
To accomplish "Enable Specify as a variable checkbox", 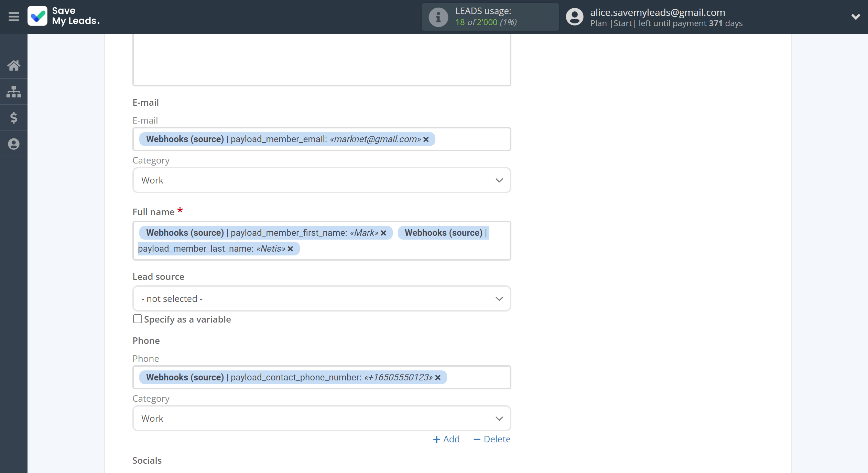I will point(137,319).
